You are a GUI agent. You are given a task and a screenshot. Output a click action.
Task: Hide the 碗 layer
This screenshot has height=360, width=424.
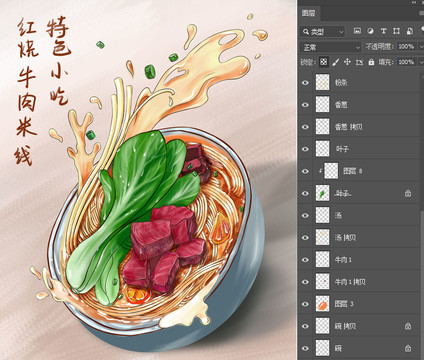(305, 348)
